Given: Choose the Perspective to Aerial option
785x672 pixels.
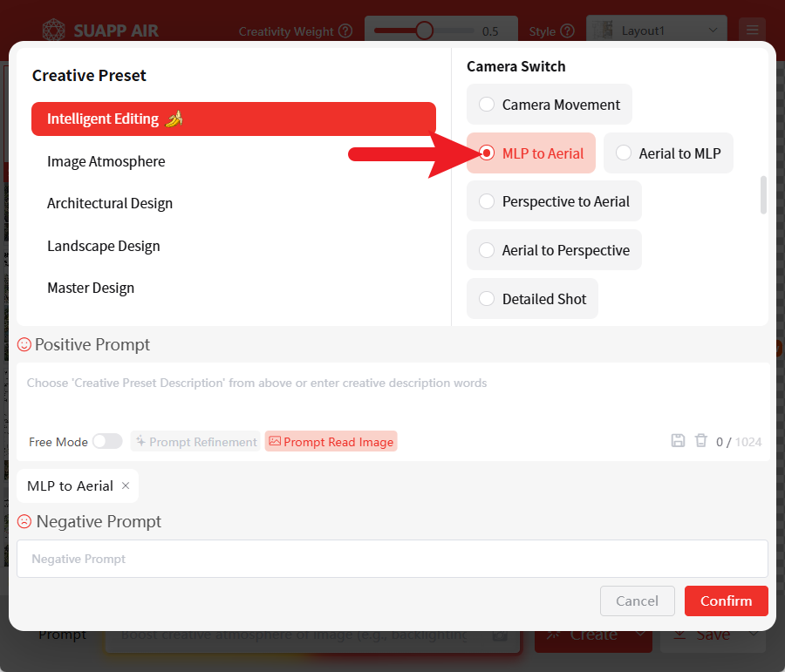Looking at the screenshot, I should tap(487, 201).
